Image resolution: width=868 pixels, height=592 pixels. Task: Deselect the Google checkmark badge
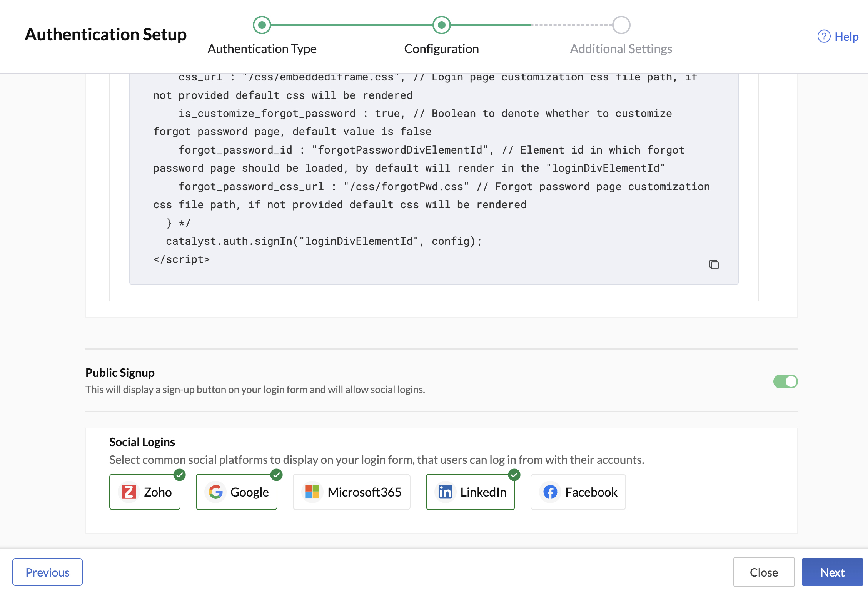(x=276, y=475)
